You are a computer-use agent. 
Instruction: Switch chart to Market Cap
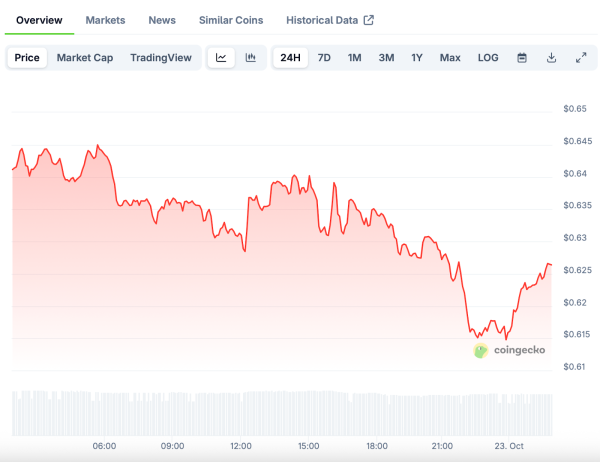coord(85,58)
